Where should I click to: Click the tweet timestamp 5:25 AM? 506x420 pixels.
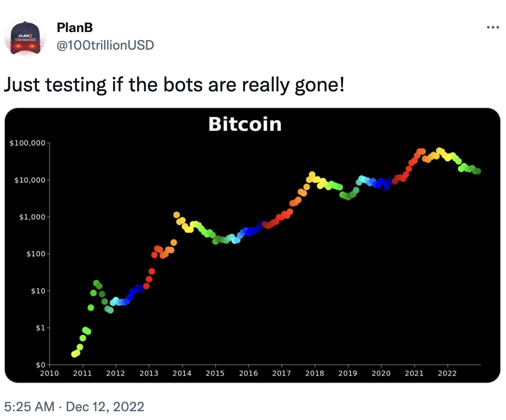29,407
